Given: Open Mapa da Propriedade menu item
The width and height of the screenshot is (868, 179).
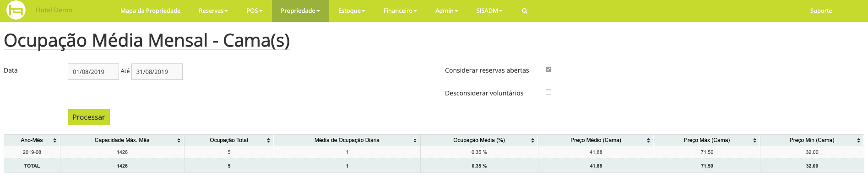Looking at the screenshot, I should click(150, 11).
